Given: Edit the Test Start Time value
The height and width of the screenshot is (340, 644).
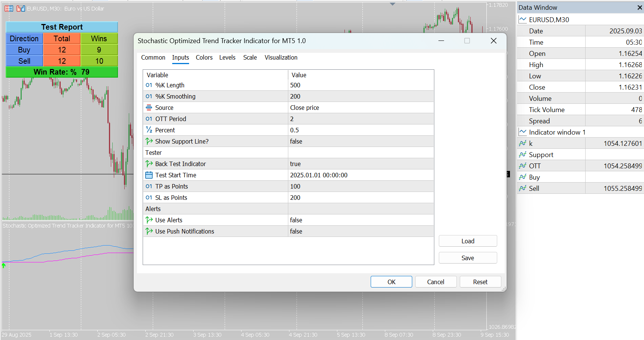Looking at the screenshot, I should 361,175.
